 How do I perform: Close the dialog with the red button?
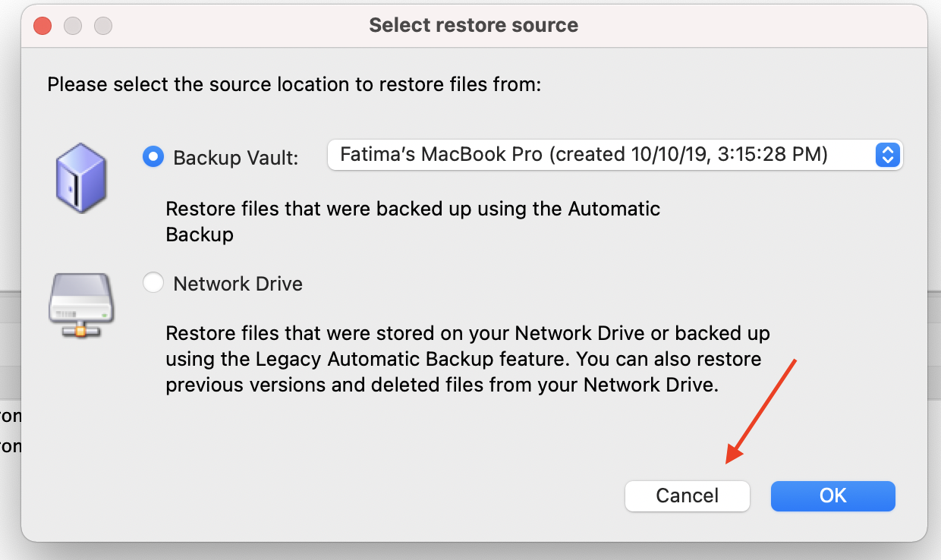pyautogui.click(x=42, y=26)
